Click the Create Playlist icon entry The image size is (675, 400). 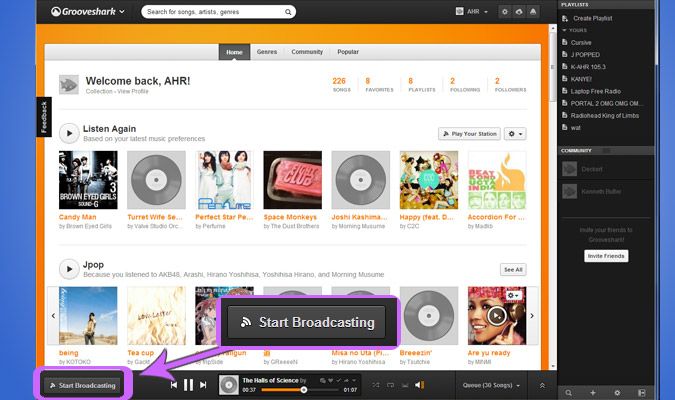565,19
